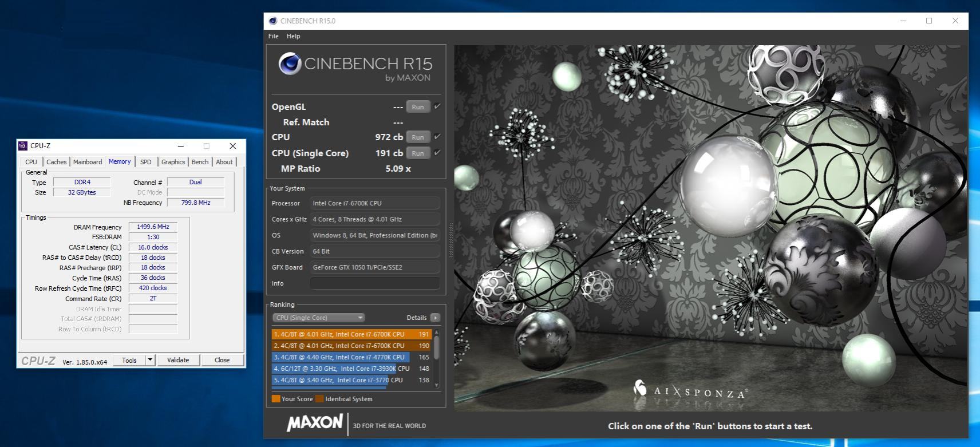Click the 972 cb CPU score
The height and width of the screenshot is (447, 980).
pyautogui.click(x=389, y=137)
